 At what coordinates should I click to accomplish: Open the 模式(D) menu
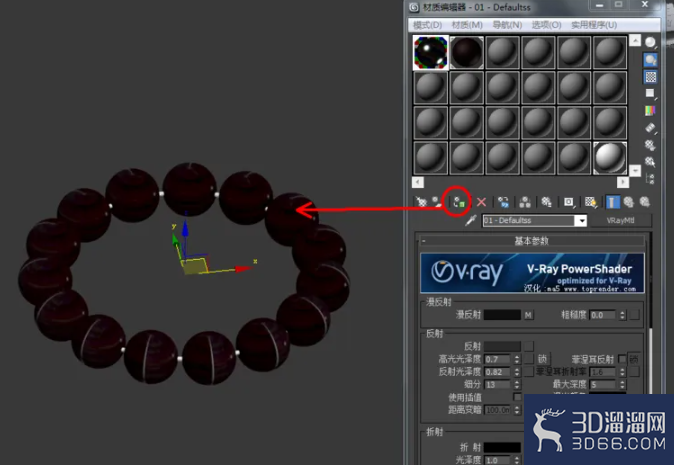(x=427, y=25)
